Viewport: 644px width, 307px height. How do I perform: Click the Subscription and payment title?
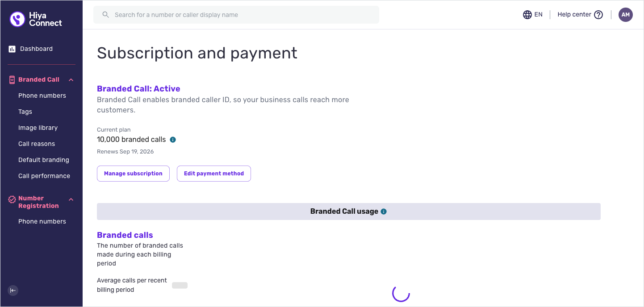coord(197,53)
